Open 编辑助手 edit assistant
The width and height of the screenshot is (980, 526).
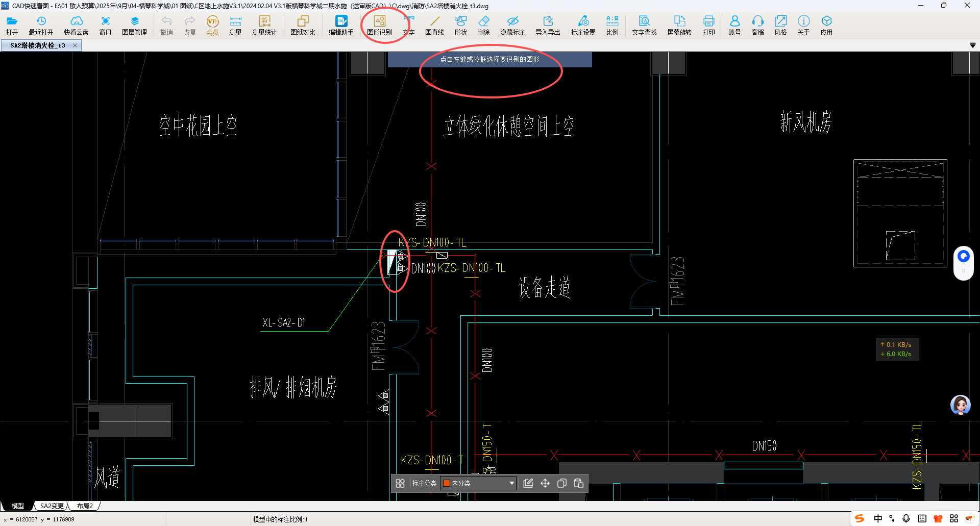341,25
